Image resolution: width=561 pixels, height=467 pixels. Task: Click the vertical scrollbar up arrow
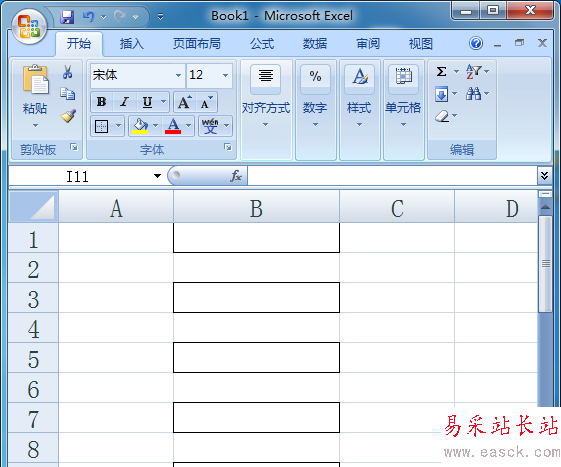(x=545, y=207)
